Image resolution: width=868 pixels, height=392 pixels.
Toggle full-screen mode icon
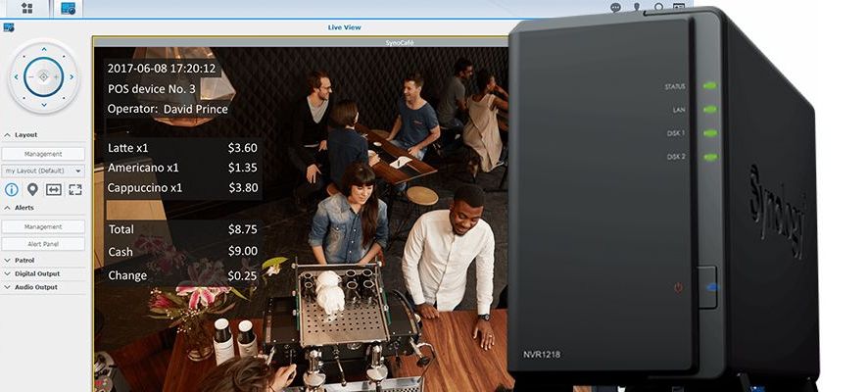75,189
